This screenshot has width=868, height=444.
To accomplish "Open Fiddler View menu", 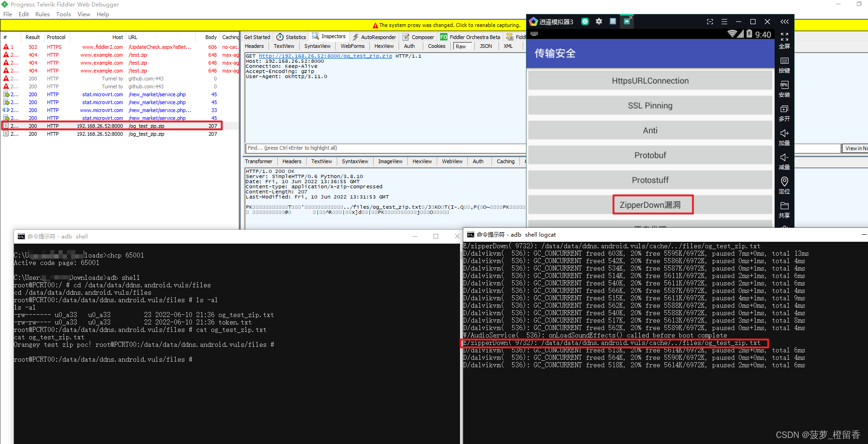I will (x=84, y=14).
